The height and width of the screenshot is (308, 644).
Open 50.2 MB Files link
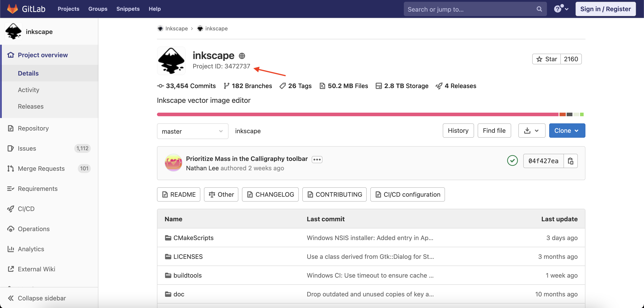point(344,86)
